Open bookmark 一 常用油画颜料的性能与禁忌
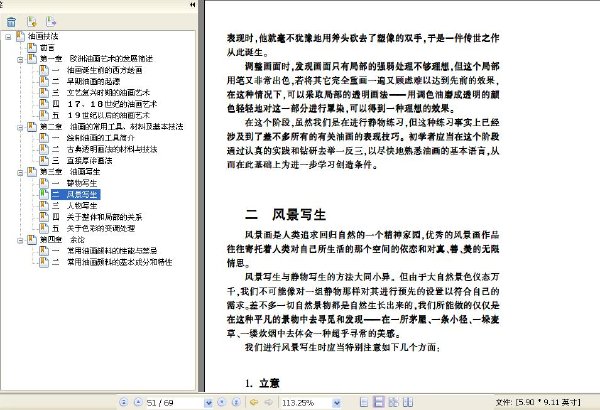This screenshot has height=410, width=600. (105, 251)
